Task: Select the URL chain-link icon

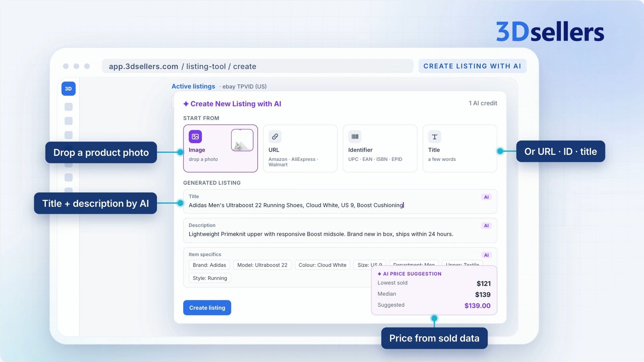Action: pyautogui.click(x=275, y=137)
